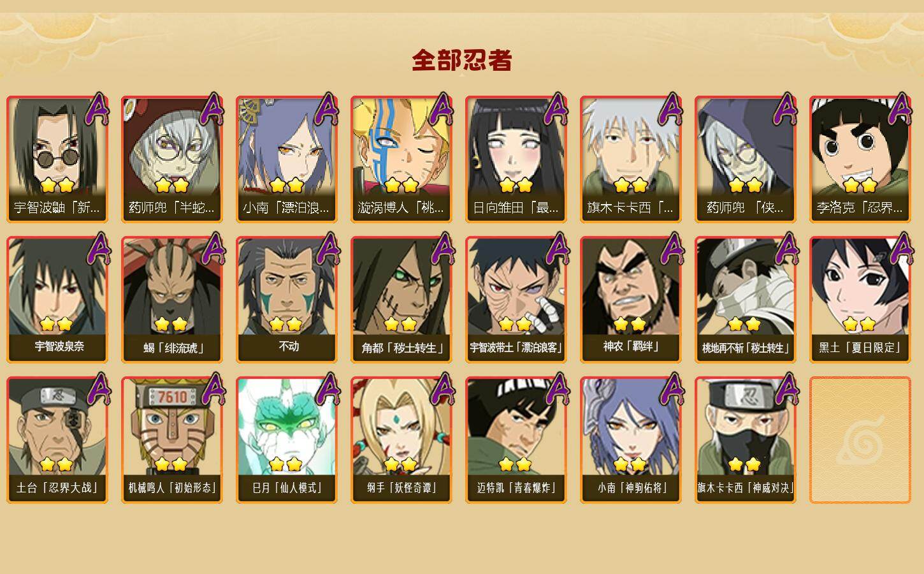
Task: Pick the 神农「羁绊」 ninja card
Action: point(631,299)
